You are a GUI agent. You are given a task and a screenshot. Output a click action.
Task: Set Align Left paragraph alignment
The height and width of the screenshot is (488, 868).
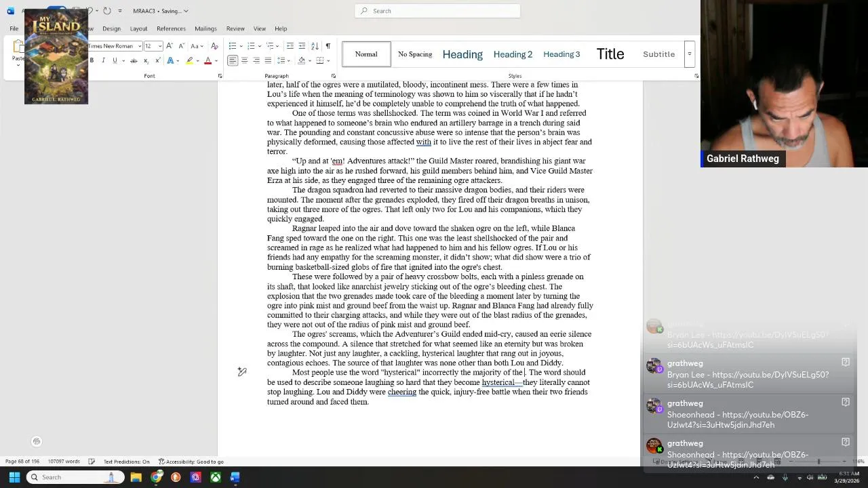click(x=233, y=60)
